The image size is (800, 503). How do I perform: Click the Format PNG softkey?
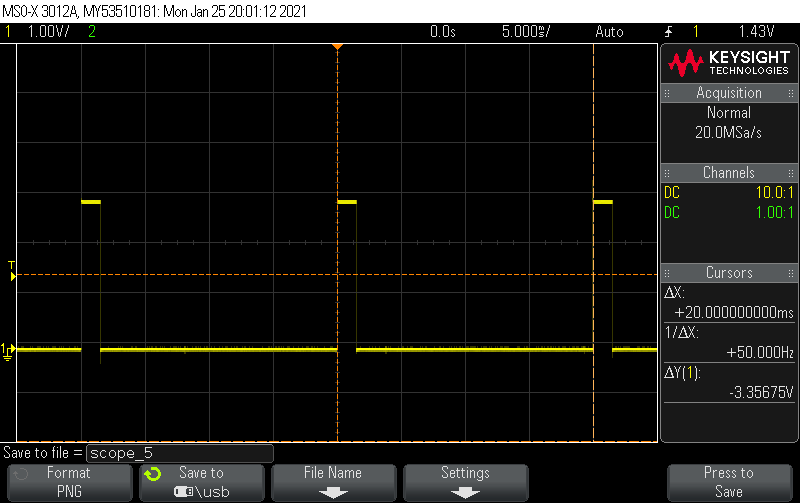click(x=69, y=482)
